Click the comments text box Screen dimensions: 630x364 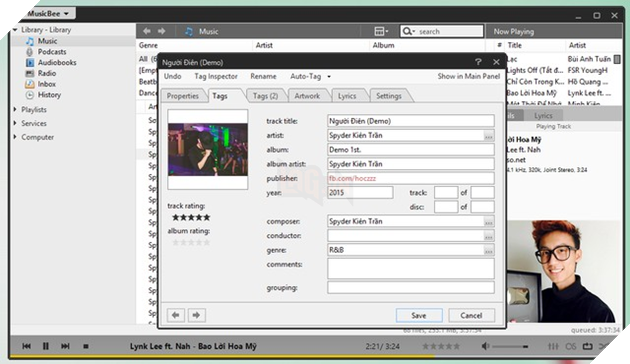(411, 268)
